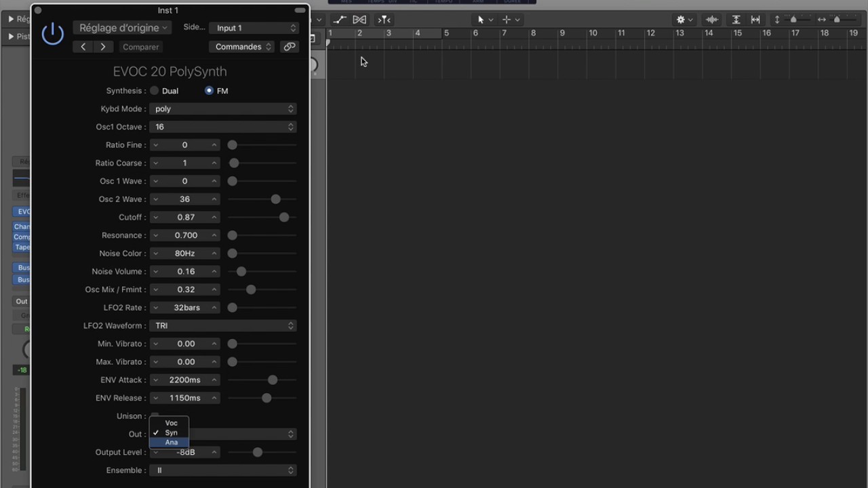Choose Ana in the Out menu
This screenshot has width=868, height=488.
coord(169,442)
